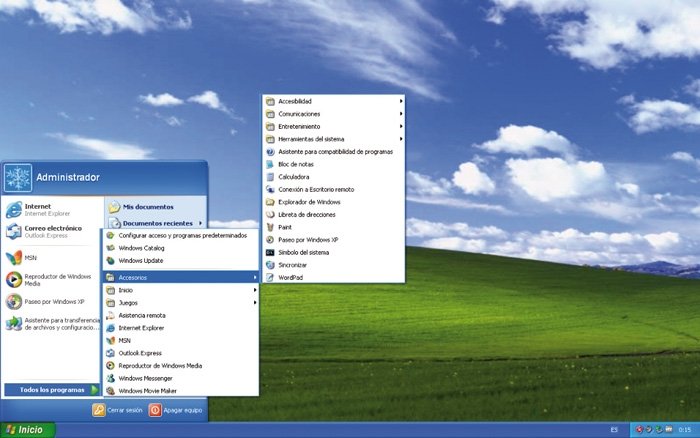This screenshot has width=700, height=438.
Task: Click the Administrador user picture
Action: click(x=18, y=178)
